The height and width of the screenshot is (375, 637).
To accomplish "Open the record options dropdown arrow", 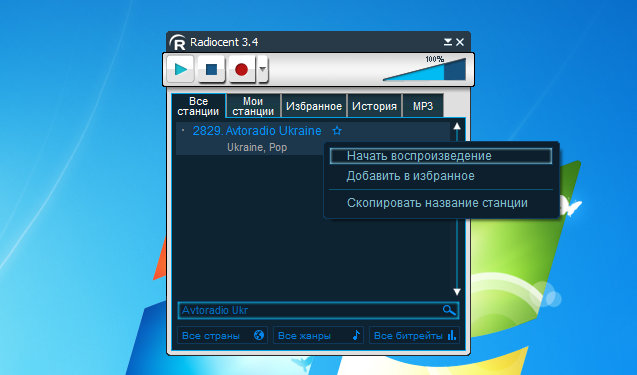I will point(262,69).
